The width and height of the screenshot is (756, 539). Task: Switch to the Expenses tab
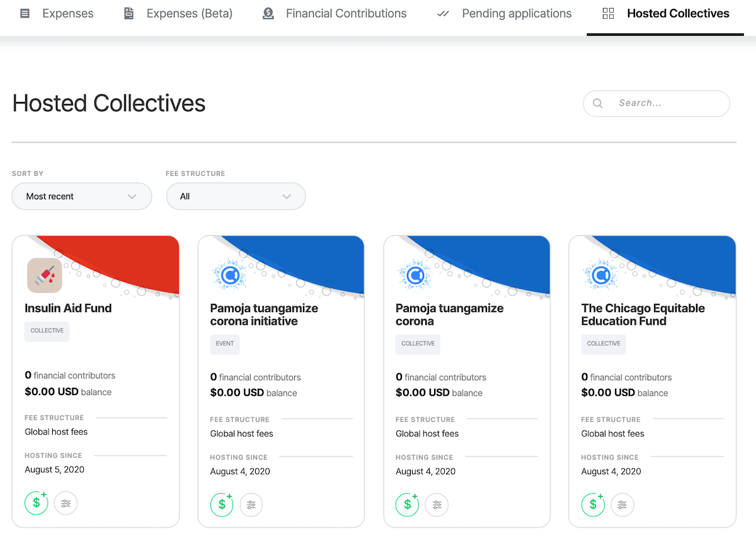pos(57,13)
